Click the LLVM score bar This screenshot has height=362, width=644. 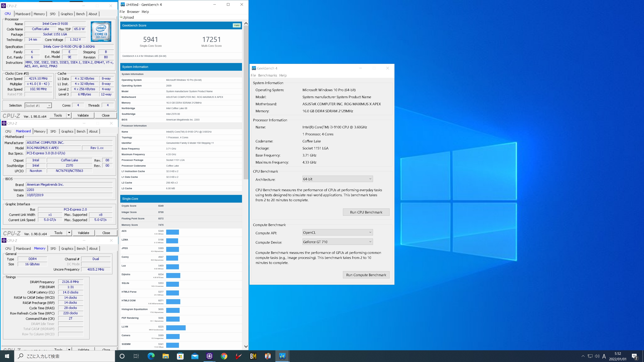click(x=176, y=328)
